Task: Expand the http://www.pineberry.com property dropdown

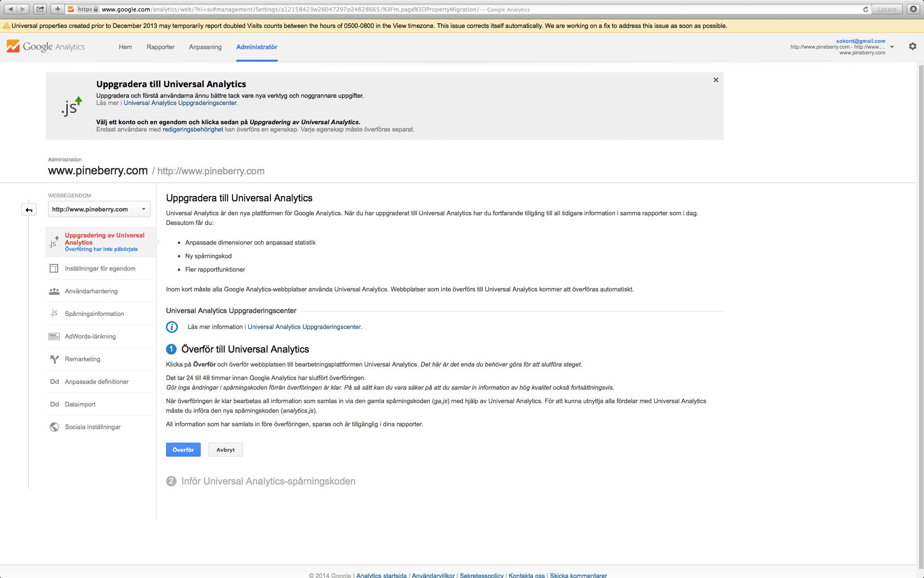Action: click(x=99, y=209)
